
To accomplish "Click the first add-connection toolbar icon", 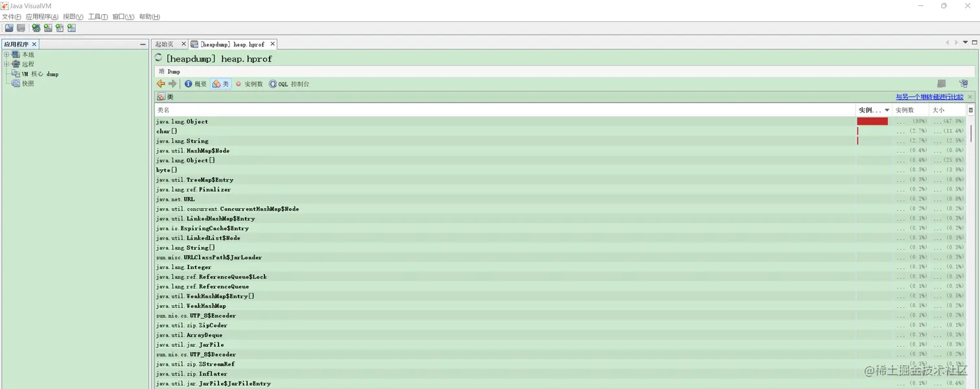I will pyautogui.click(x=36, y=28).
